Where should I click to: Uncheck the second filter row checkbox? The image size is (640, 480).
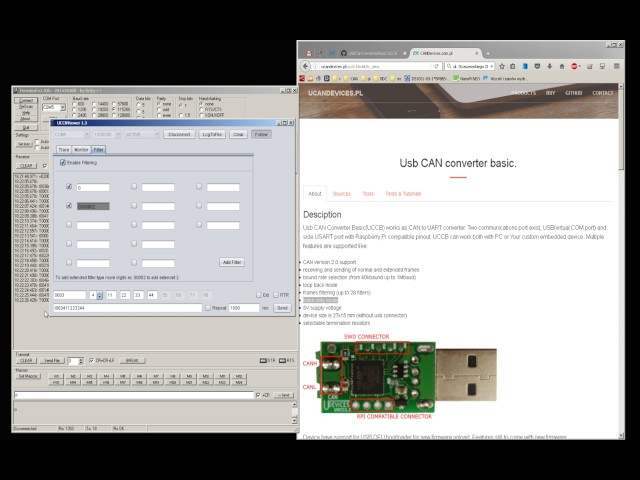click(x=69, y=205)
